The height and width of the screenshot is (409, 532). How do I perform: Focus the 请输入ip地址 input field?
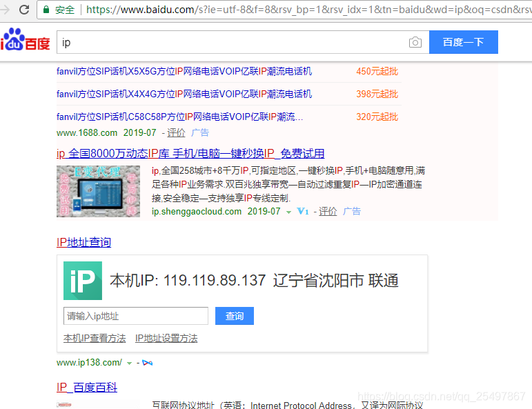coord(136,316)
